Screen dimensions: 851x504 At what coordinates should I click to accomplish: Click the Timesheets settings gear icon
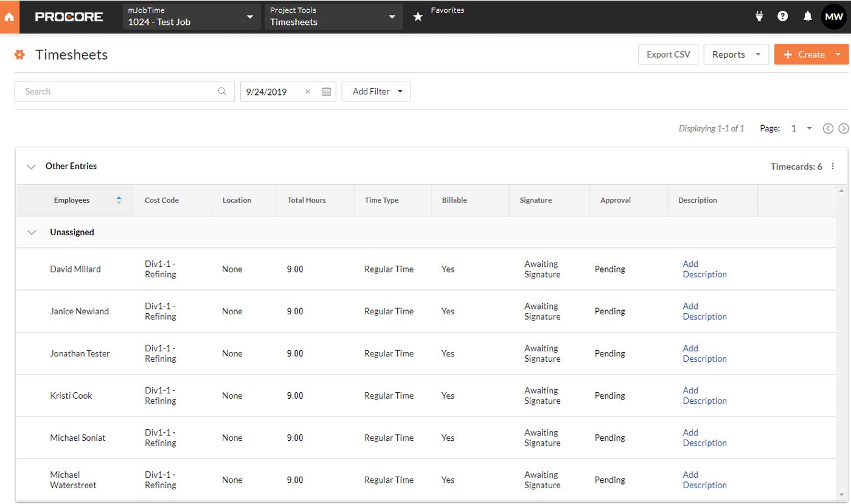19,54
